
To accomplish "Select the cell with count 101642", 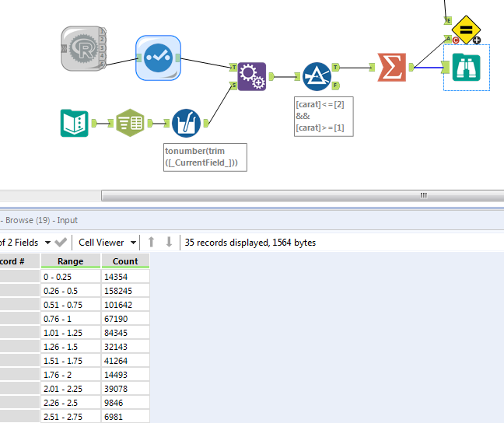I will (x=125, y=305).
